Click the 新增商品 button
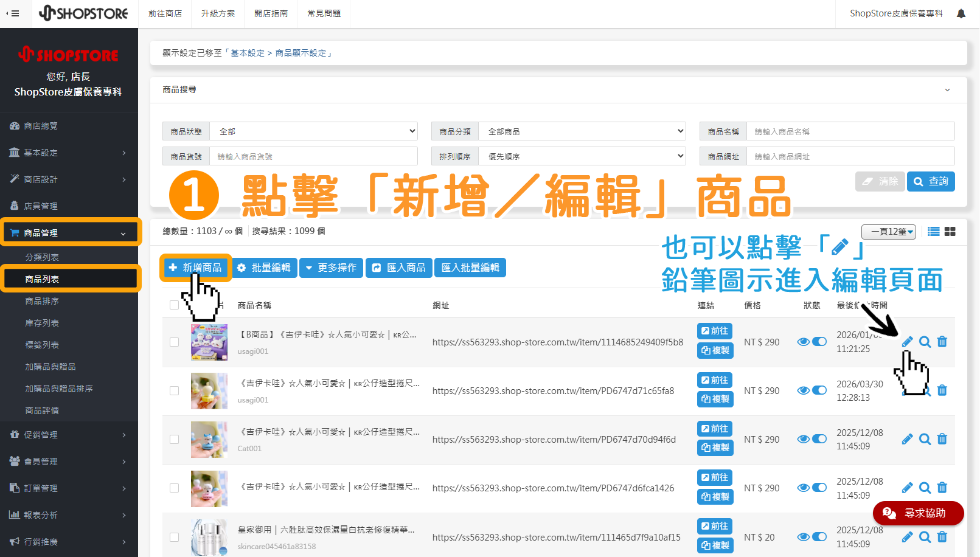Viewport: 980px width, 557px height. (195, 268)
